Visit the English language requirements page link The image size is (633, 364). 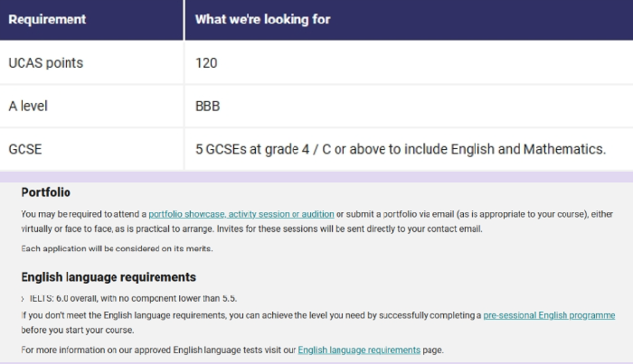(x=359, y=350)
